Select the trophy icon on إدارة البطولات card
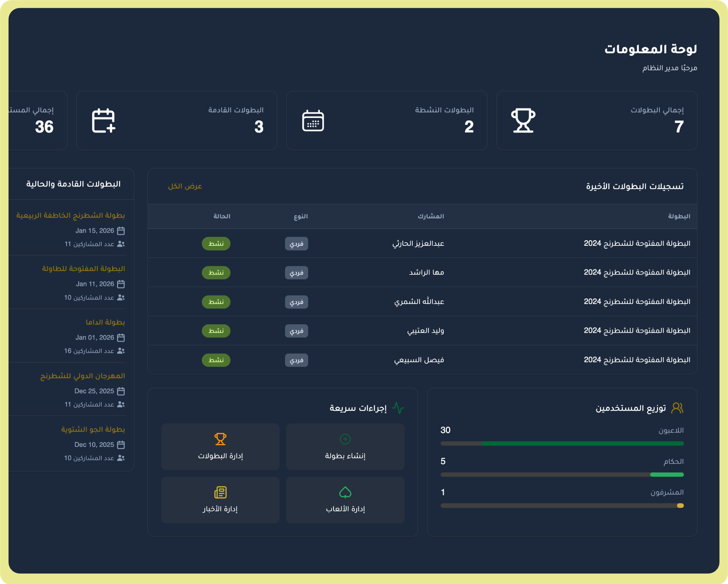728x584 pixels. click(220, 439)
